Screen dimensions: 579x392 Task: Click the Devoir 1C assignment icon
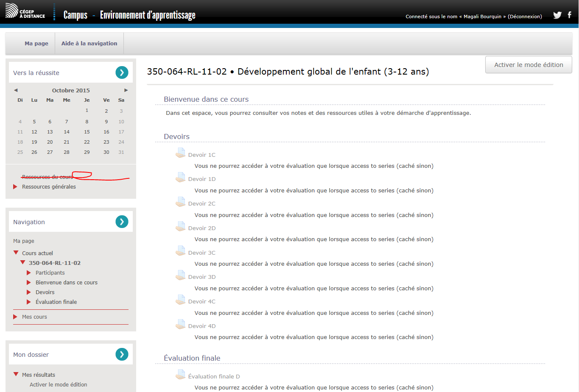[181, 153]
